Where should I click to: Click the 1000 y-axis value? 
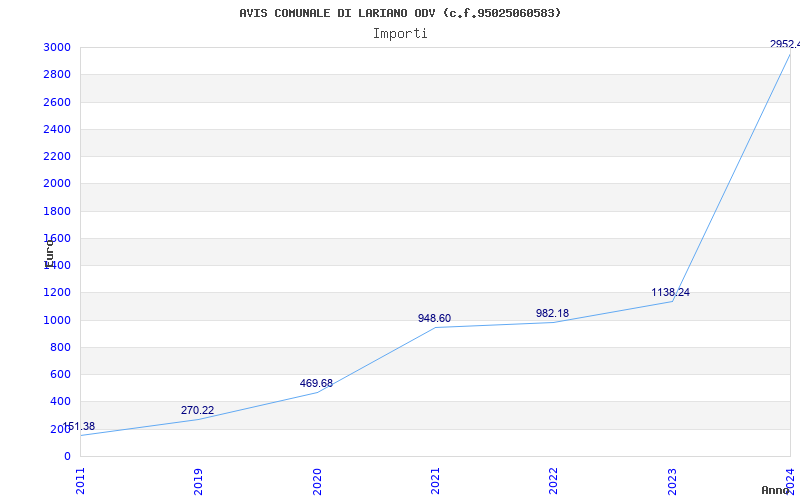pos(57,320)
